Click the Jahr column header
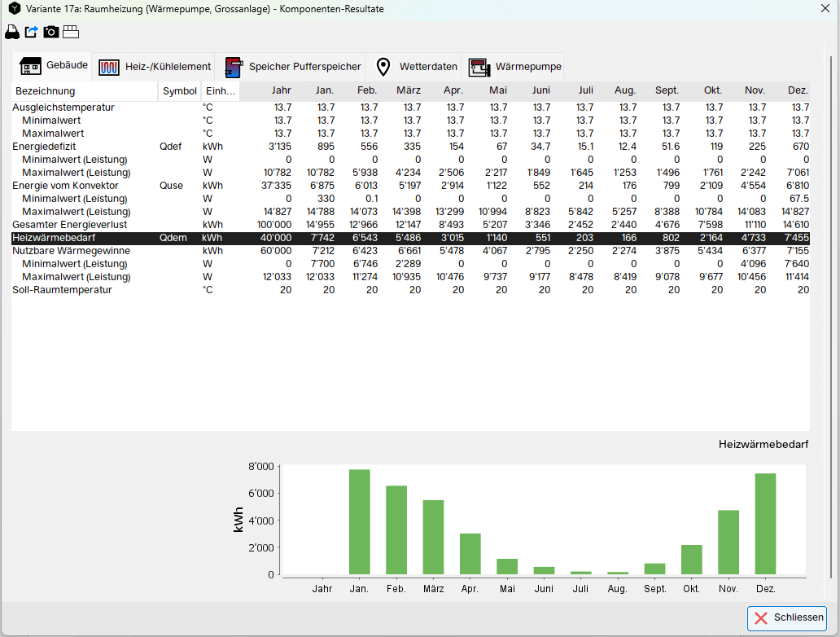Image resolution: width=840 pixels, height=637 pixels. click(x=281, y=91)
